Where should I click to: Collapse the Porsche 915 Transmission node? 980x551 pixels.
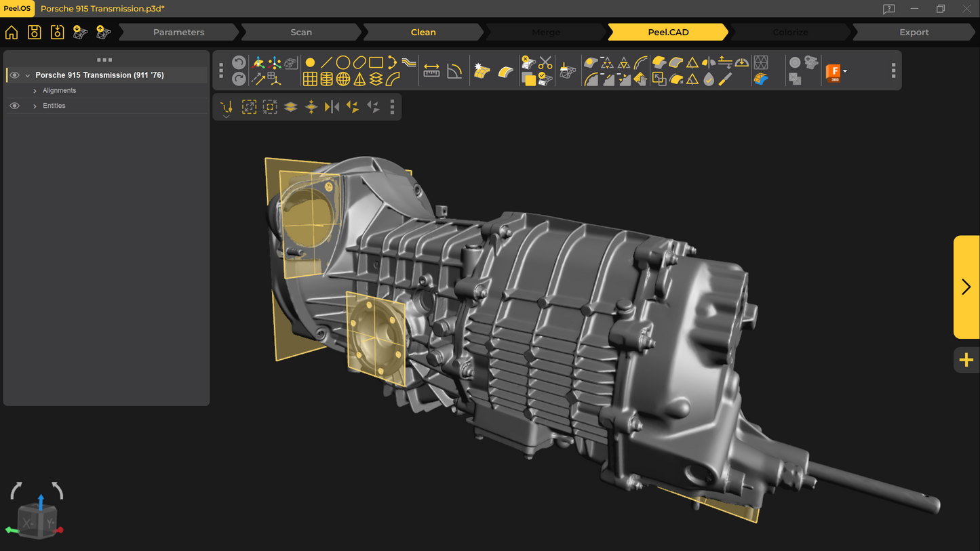28,75
